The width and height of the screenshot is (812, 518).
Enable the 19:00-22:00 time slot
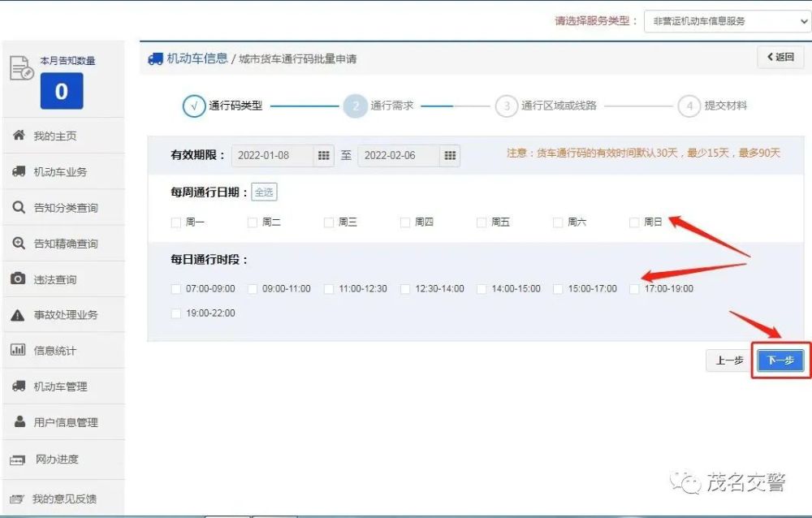click(x=176, y=313)
